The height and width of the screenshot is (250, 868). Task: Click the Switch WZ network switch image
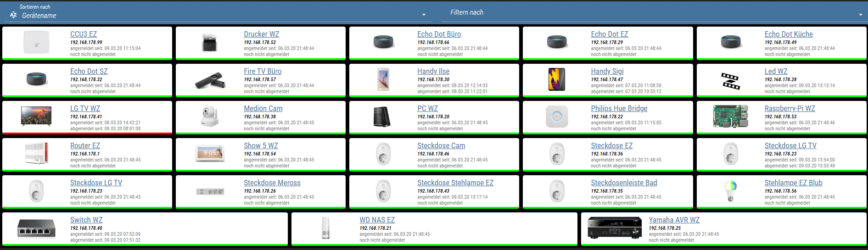[36, 228]
